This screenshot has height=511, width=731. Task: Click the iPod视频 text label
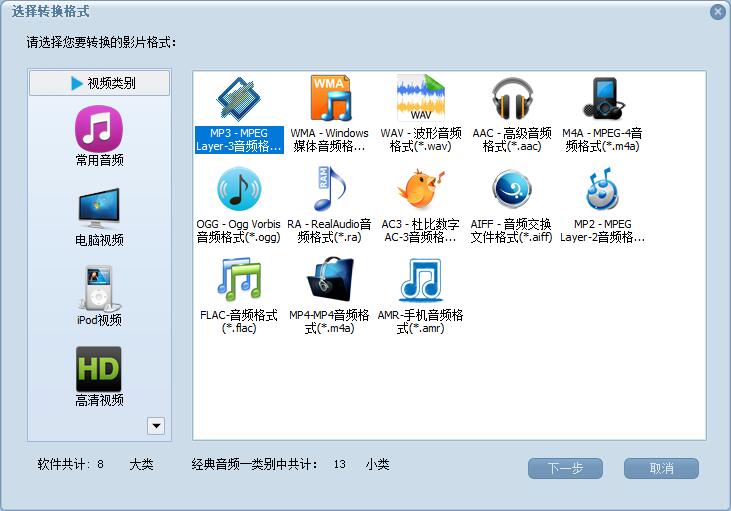click(x=99, y=320)
